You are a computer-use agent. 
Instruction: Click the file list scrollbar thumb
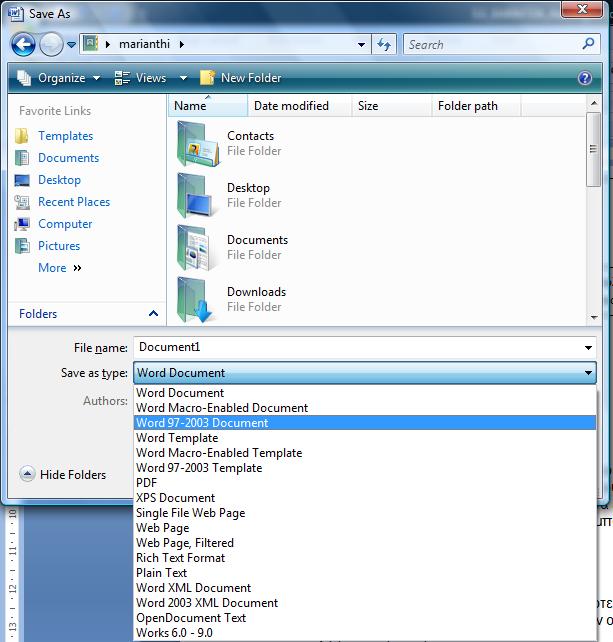[593, 149]
